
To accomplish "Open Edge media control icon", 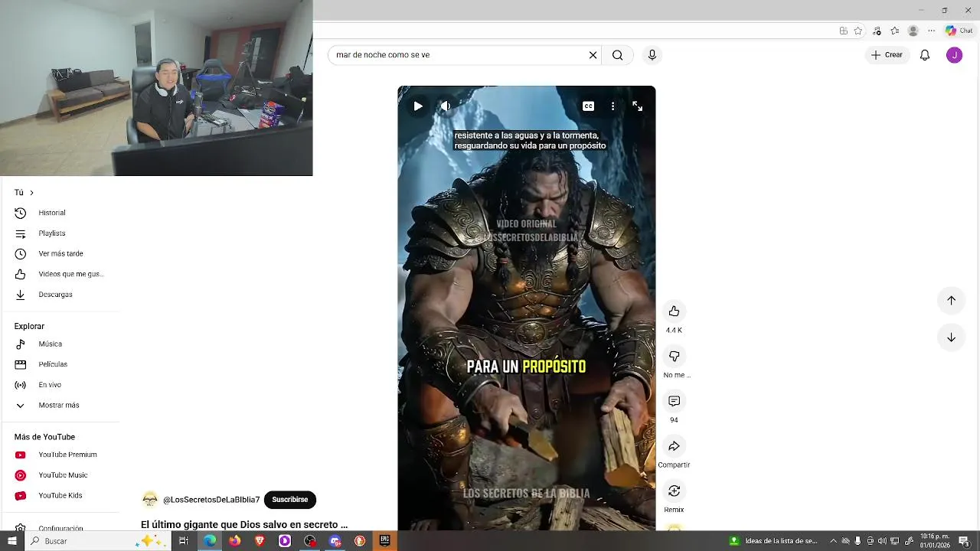I will tap(877, 31).
